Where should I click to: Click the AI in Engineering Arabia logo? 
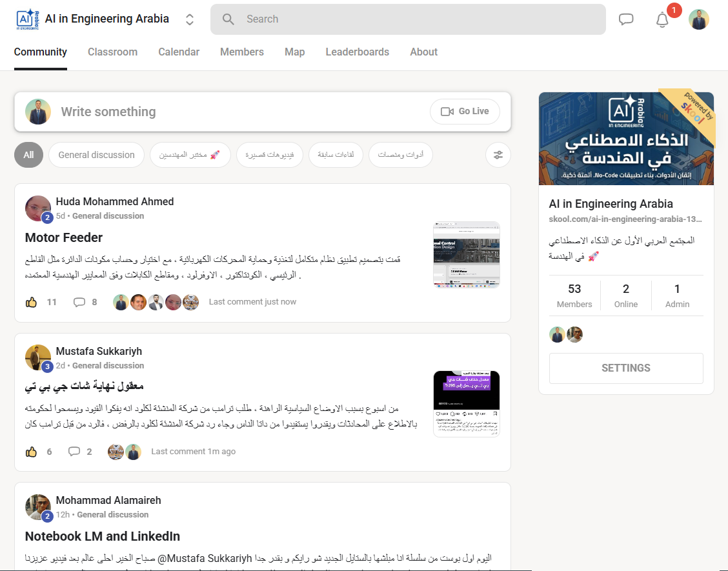coord(25,19)
